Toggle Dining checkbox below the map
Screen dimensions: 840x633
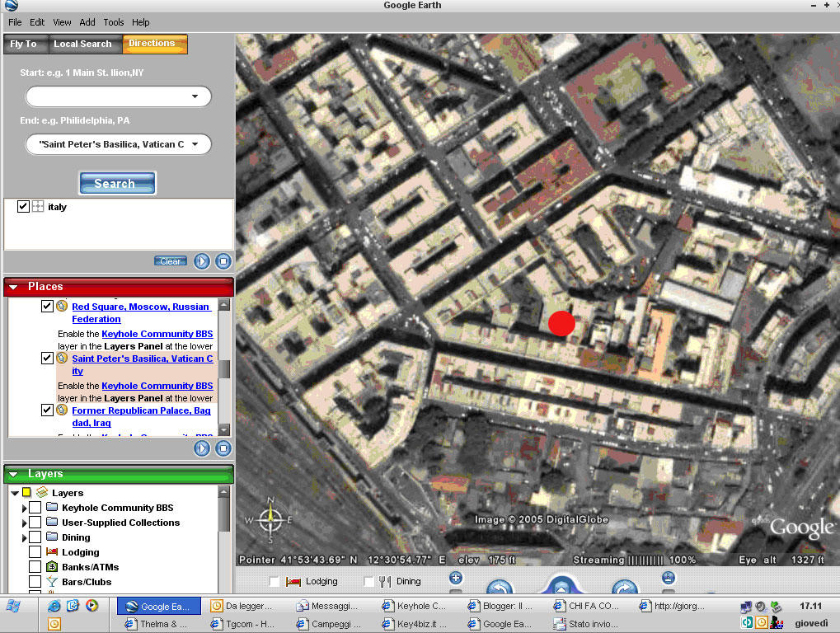[368, 582]
